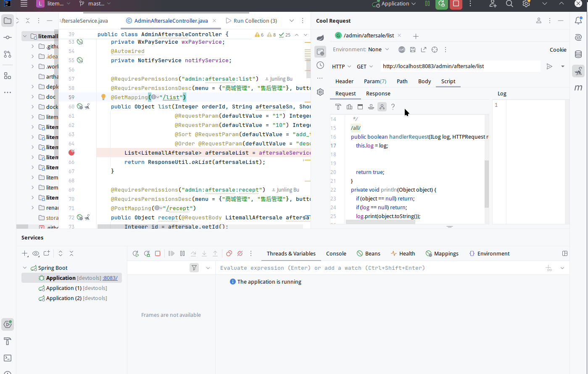The image size is (588, 374).
Task: Open the Application run configuration dropdown
Action: pos(394,4)
